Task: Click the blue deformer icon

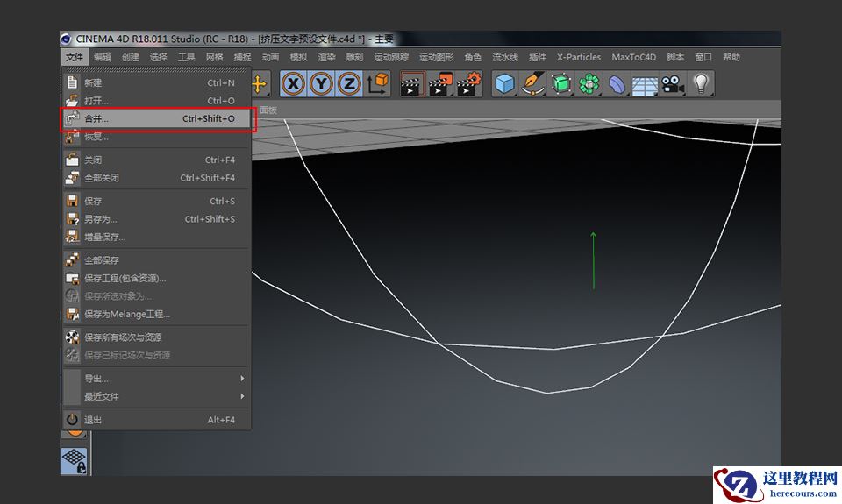Action: click(x=617, y=84)
